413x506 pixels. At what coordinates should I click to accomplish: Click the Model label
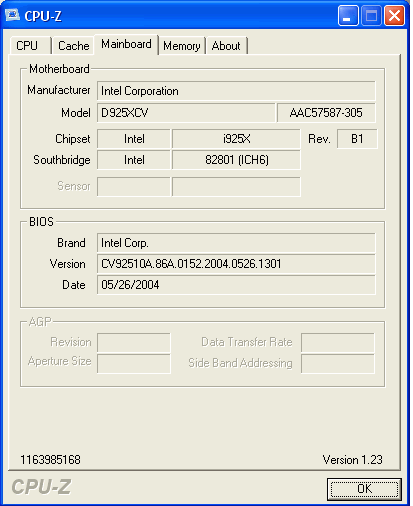coord(76,113)
